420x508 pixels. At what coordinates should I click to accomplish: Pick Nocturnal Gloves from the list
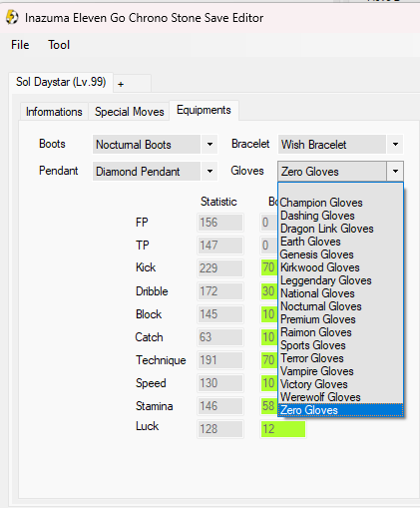point(340,306)
